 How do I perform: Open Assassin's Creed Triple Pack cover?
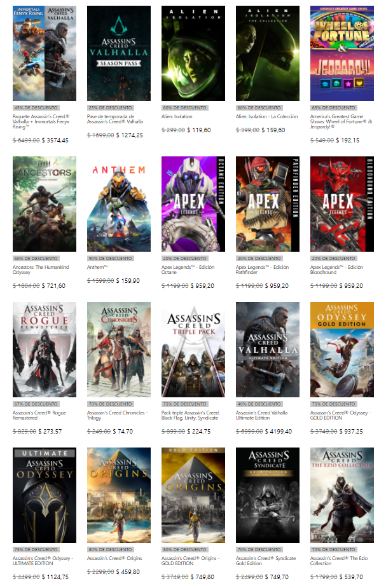click(x=193, y=350)
